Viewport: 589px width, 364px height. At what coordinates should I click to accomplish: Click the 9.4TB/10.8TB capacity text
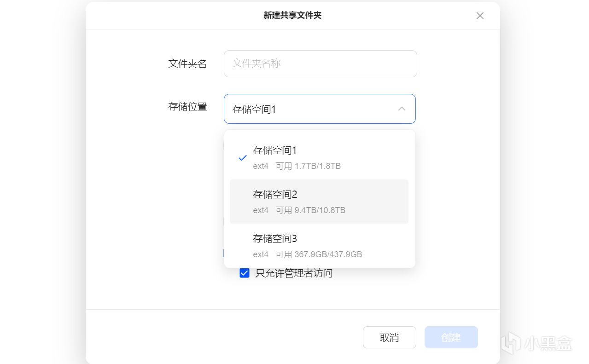click(320, 210)
